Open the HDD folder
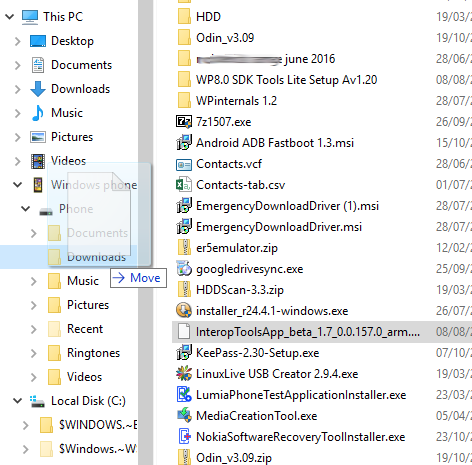The width and height of the screenshot is (472, 465). pyautogui.click(x=208, y=17)
